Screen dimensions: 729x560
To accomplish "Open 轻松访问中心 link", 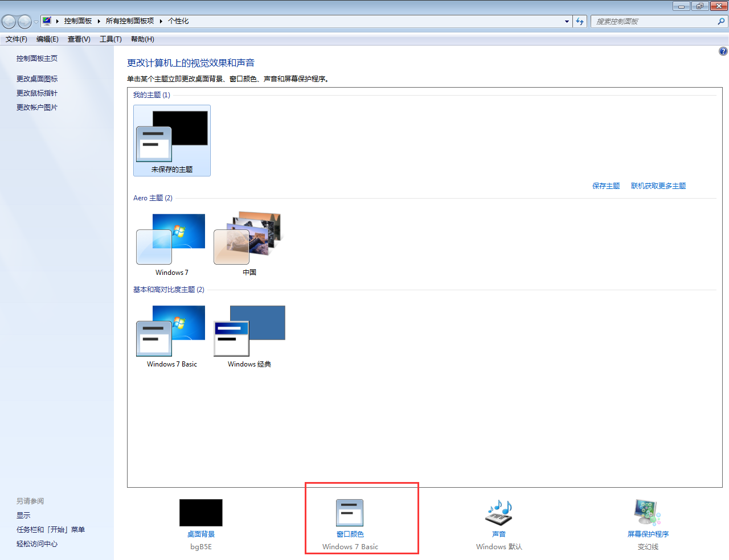I will coord(37,544).
